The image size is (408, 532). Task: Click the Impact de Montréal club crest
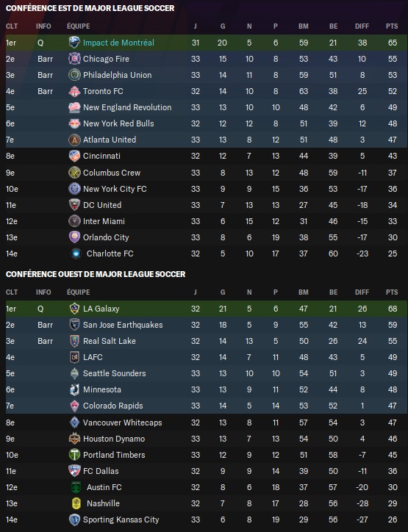tap(74, 43)
